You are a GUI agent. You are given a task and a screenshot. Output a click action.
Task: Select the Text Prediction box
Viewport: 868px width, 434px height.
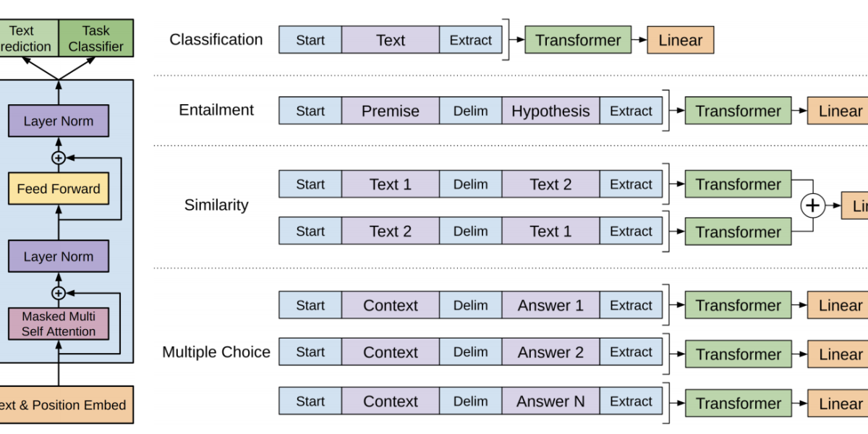[x=27, y=39]
